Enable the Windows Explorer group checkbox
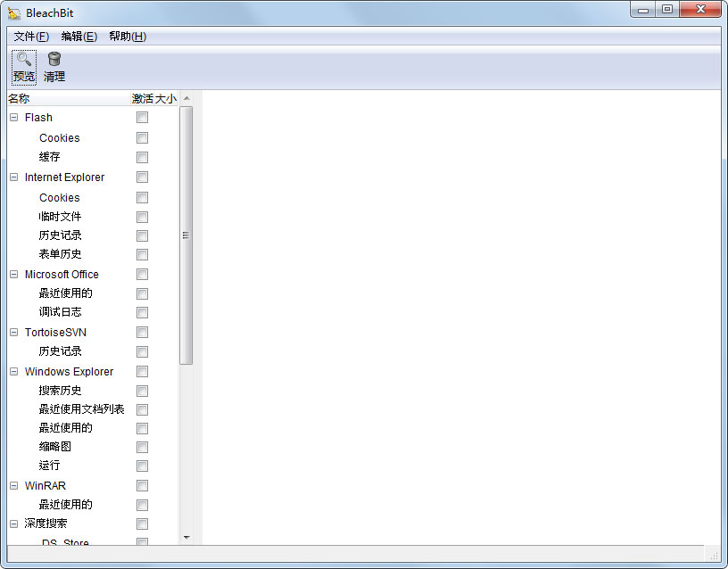Viewport: 728px width, 569px height. click(x=142, y=372)
